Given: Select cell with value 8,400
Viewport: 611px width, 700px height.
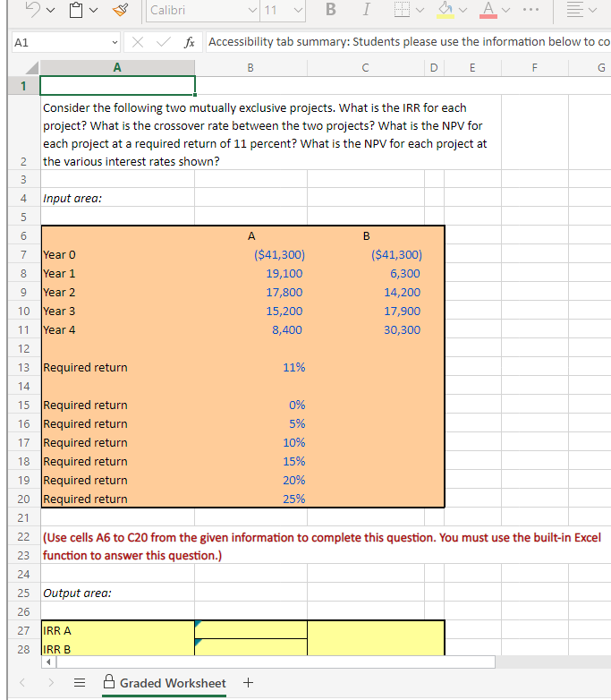Looking at the screenshot, I should pyautogui.click(x=250, y=329).
